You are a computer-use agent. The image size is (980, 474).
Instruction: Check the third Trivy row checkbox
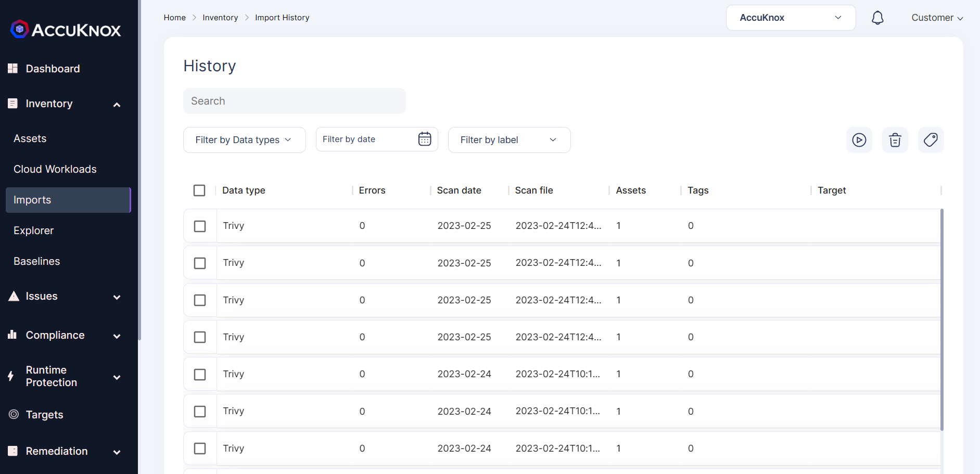point(200,300)
